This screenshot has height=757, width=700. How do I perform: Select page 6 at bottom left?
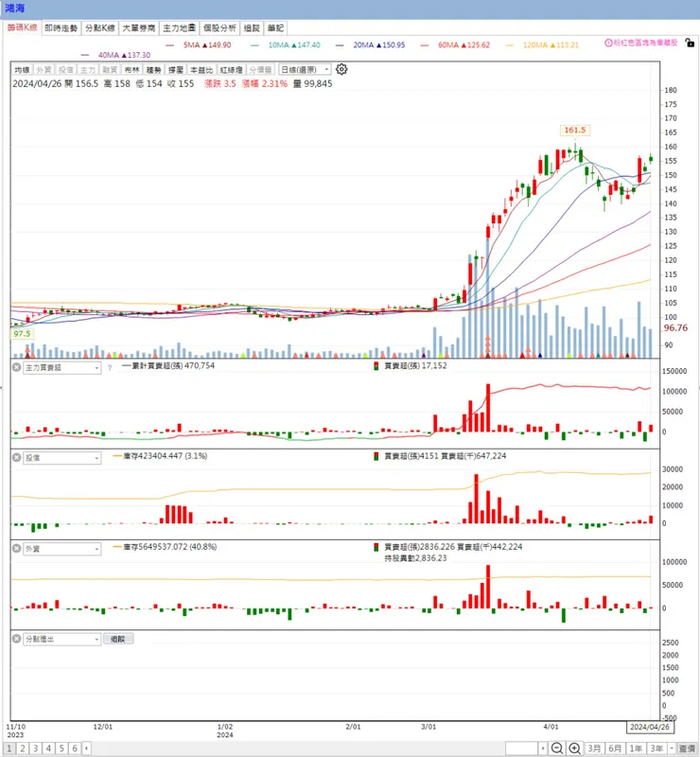click(75, 748)
